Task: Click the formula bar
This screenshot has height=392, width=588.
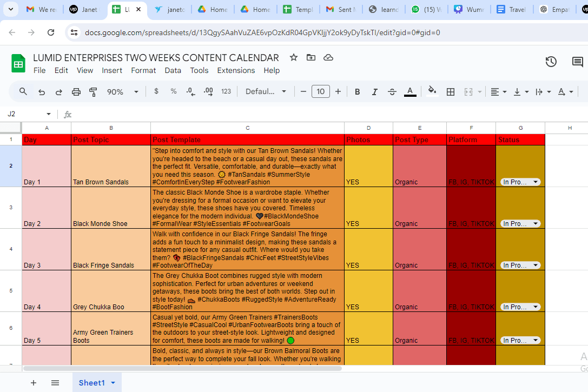Action: (330, 114)
